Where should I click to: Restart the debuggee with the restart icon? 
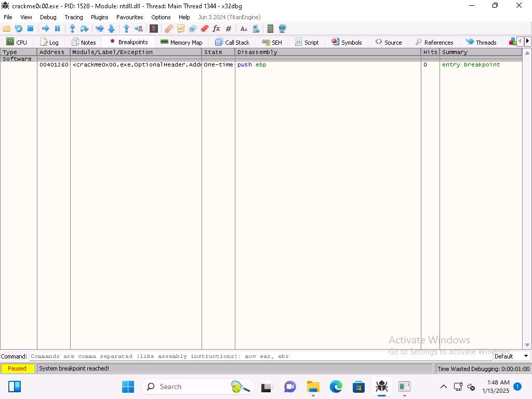(x=19, y=29)
